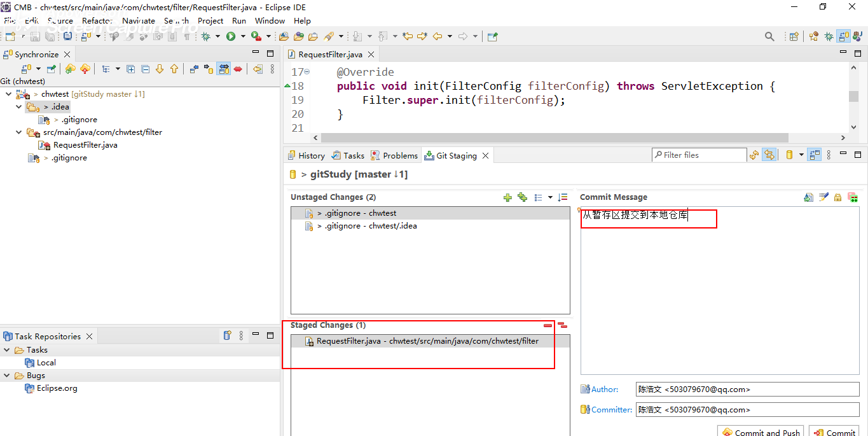This screenshot has height=436, width=868.
Task: Click the Commit and Push button
Action: coord(761,432)
